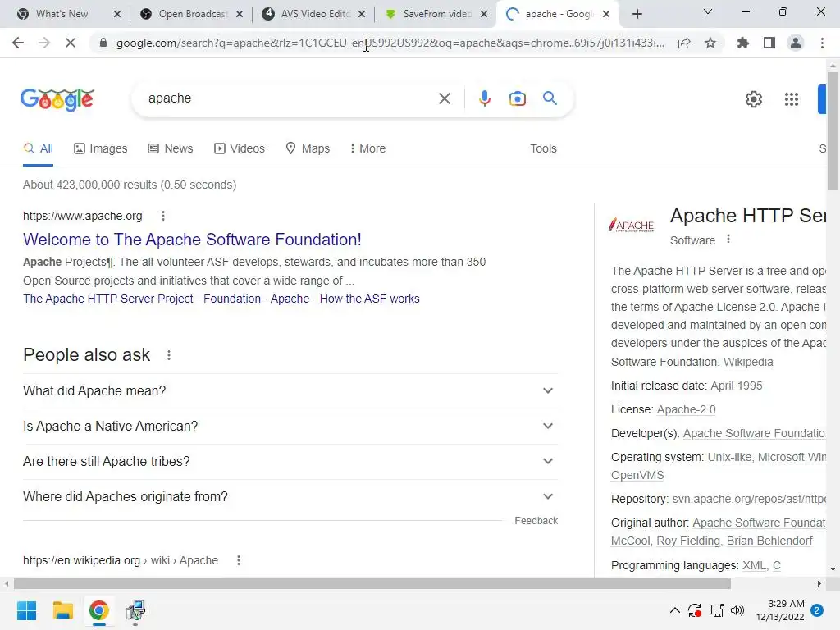This screenshot has width=840, height=630.
Task: Click the share page icon in address bar
Action: pos(684,43)
